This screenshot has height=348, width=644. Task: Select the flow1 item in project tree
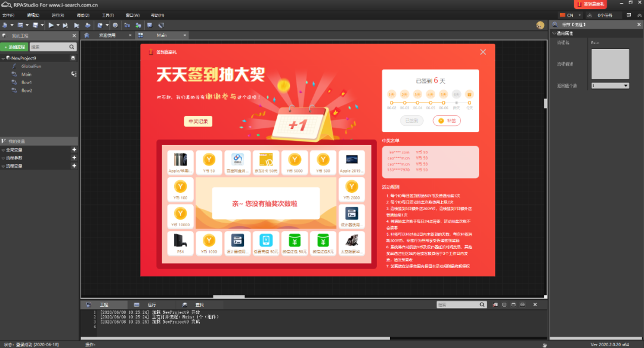(x=27, y=82)
